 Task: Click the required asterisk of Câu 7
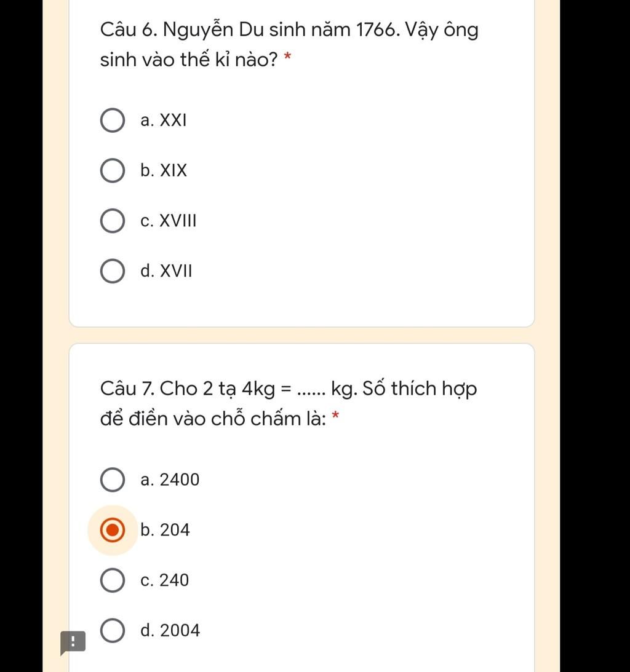pyautogui.click(x=336, y=416)
